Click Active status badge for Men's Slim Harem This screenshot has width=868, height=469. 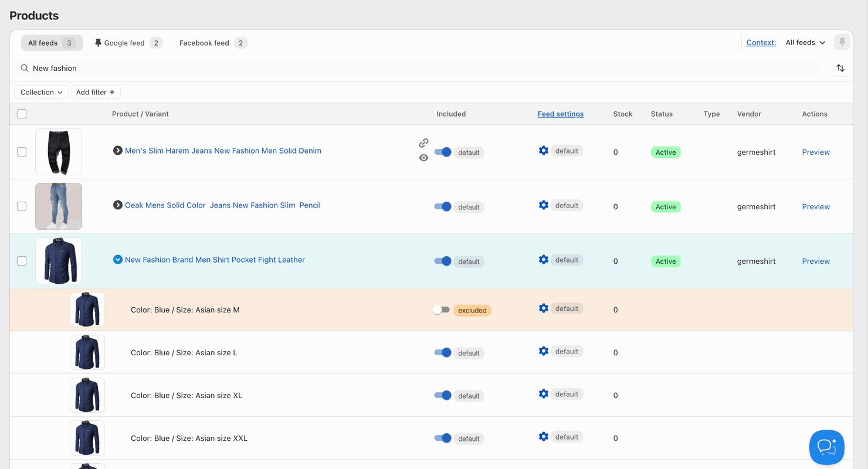(666, 152)
